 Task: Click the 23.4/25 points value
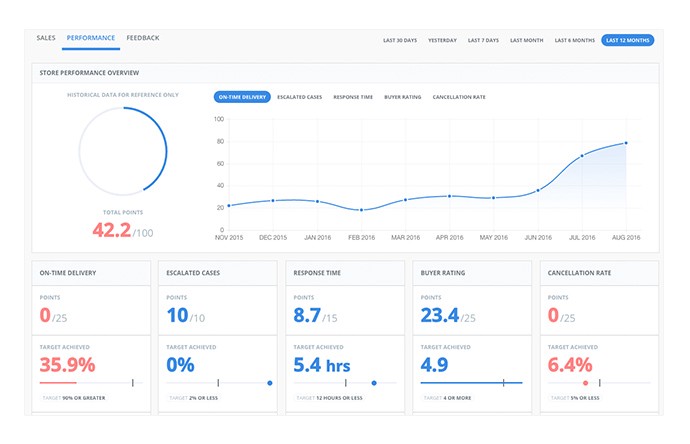[448, 315]
